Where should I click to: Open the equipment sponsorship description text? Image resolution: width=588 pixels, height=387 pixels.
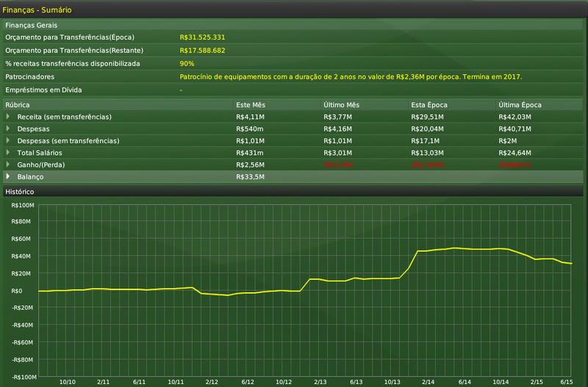tap(350, 76)
